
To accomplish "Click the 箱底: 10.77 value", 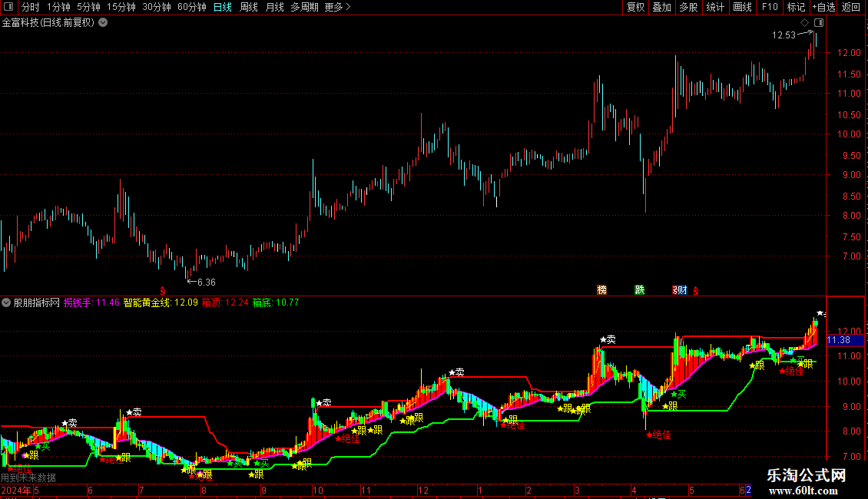I will tap(276, 302).
